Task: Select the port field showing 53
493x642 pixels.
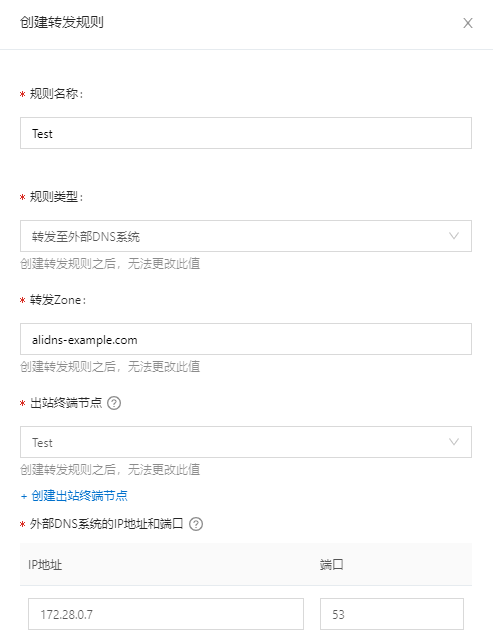Action: pos(392,614)
